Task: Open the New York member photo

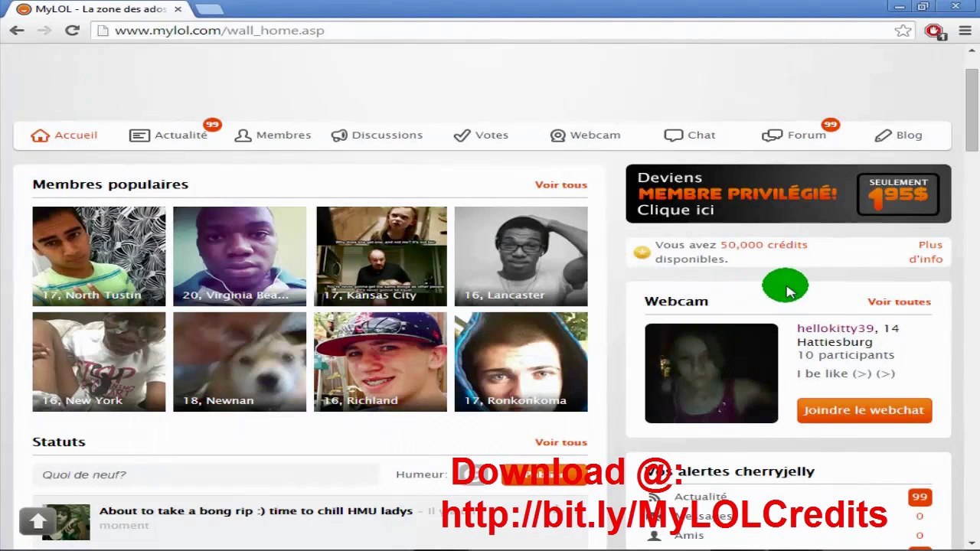Action: (99, 362)
